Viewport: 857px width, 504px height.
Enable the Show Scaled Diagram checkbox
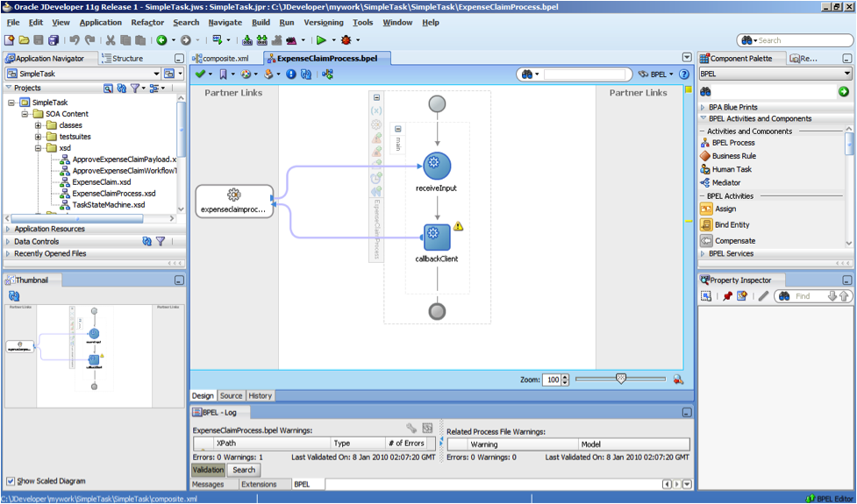(11, 480)
